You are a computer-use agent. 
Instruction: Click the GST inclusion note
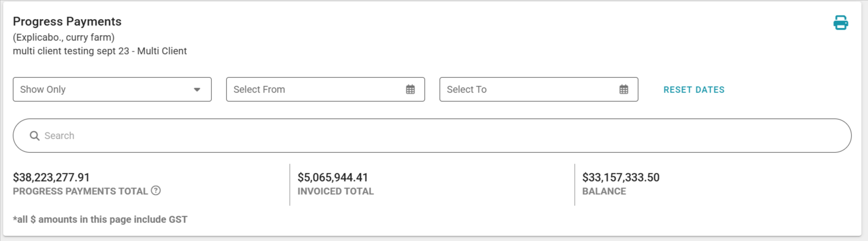100,220
